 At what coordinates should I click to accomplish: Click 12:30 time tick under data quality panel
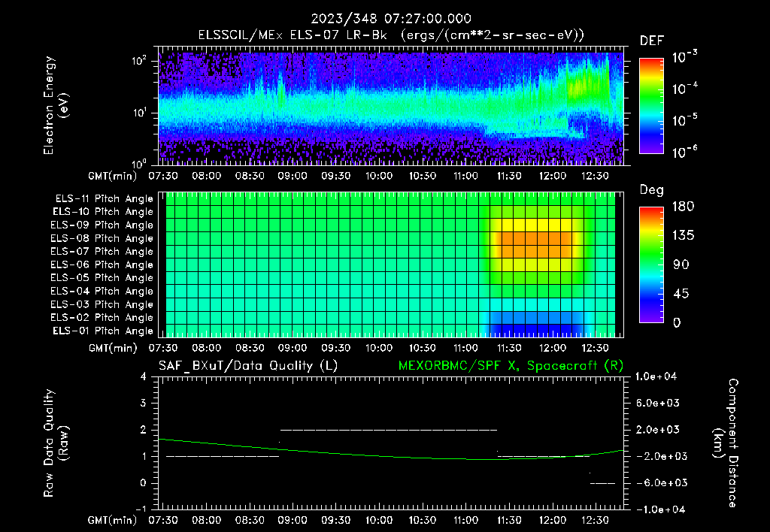(x=596, y=520)
